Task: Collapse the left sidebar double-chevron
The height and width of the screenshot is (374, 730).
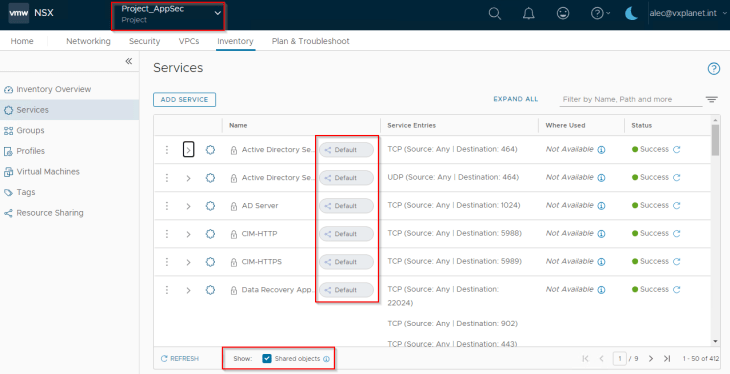Action: pos(129,61)
